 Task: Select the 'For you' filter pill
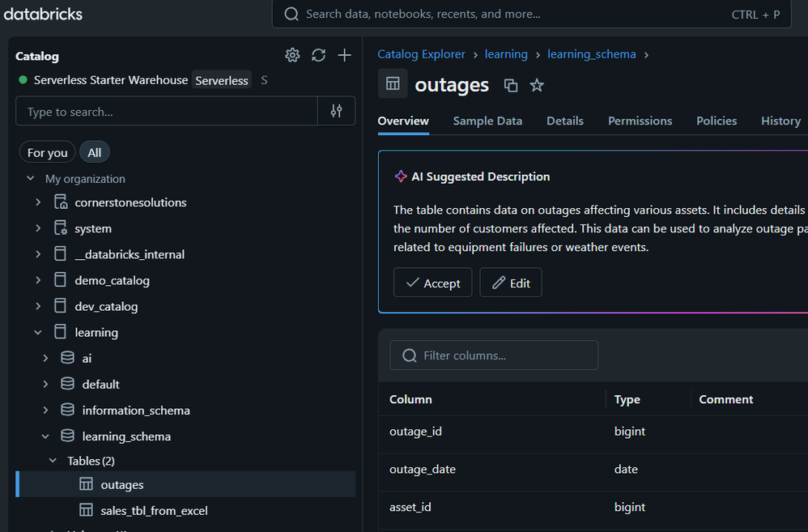pyautogui.click(x=47, y=152)
